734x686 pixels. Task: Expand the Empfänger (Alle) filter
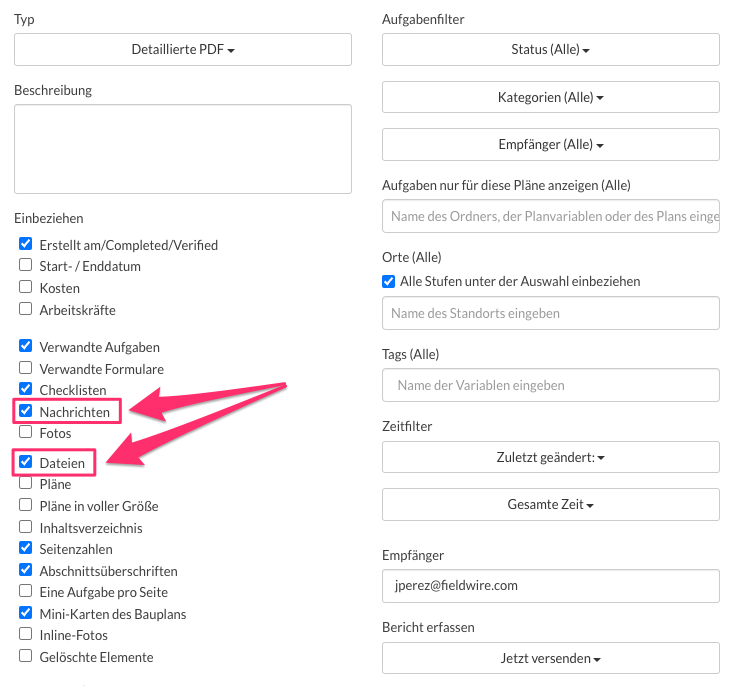551,144
